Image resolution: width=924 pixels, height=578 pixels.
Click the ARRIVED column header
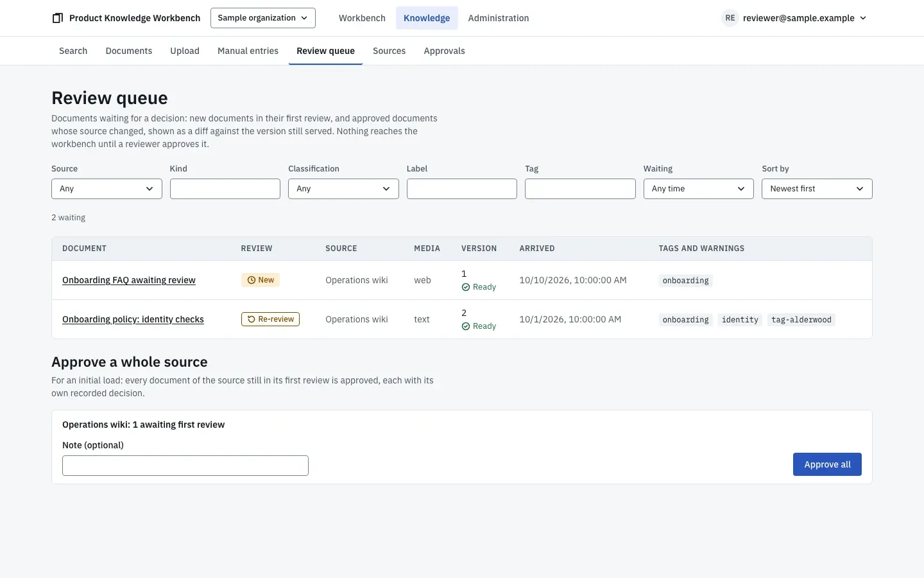coord(537,249)
